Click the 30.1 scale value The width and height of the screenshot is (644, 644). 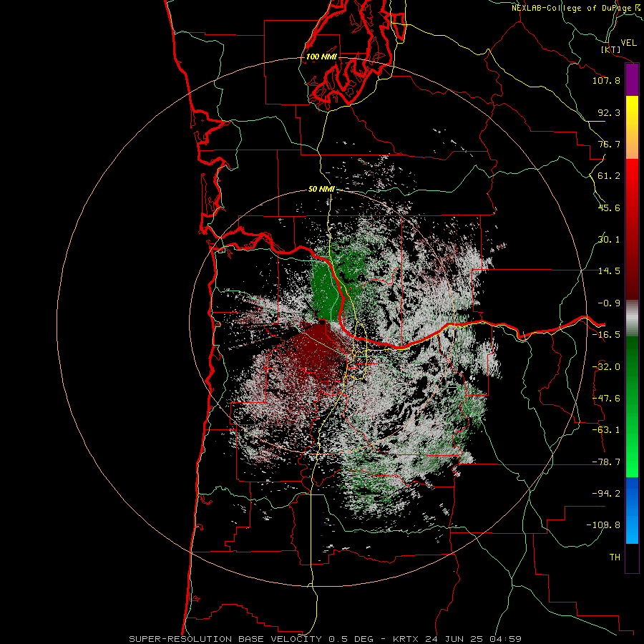pyautogui.click(x=609, y=240)
